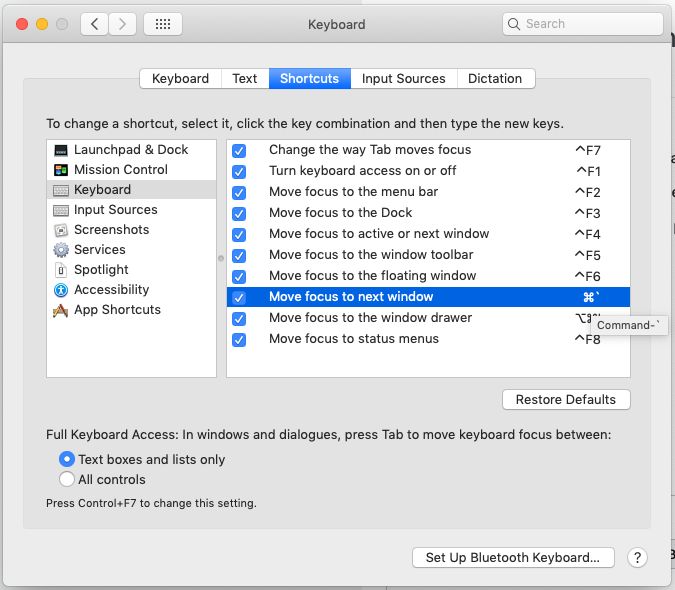Viewport: 675px width, 590px height.
Task: Click the Restore Defaults button
Action: point(566,400)
